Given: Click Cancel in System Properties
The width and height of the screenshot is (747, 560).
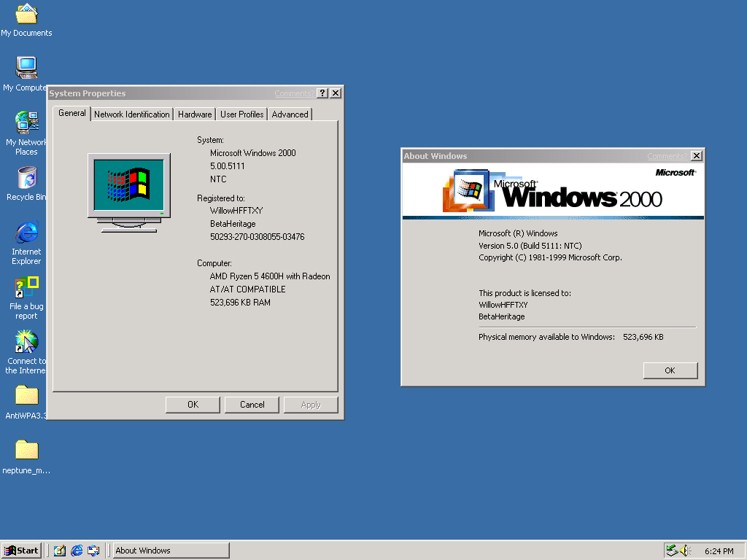Looking at the screenshot, I should [252, 405].
